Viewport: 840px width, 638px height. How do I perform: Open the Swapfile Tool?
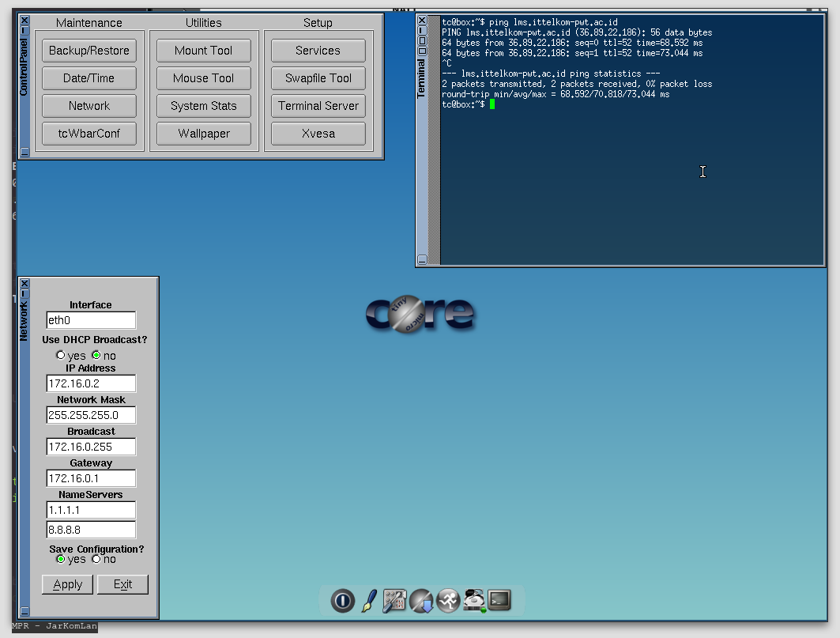pyautogui.click(x=318, y=77)
